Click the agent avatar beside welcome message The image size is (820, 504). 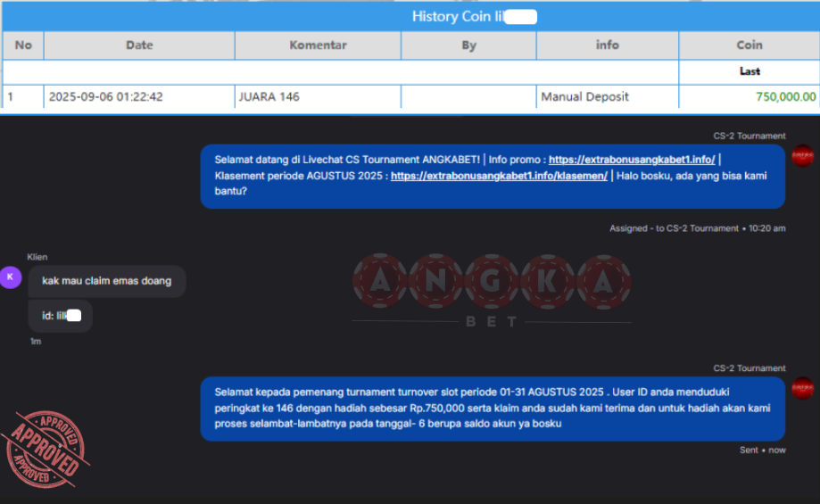click(x=802, y=156)
